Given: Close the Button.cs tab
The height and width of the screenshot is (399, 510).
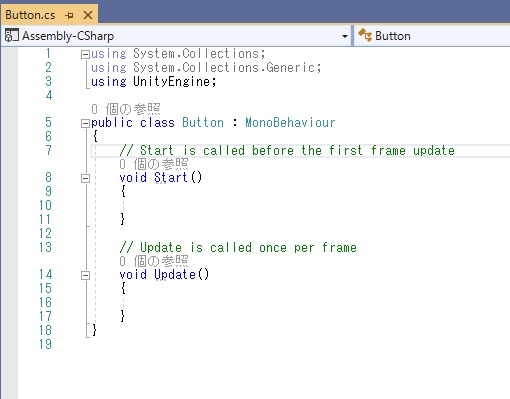Looking at the screenshot, I should (88, 15).
